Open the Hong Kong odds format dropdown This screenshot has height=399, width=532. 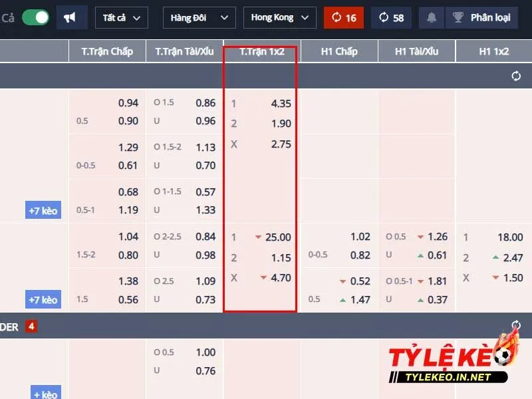tap(279, 17)
